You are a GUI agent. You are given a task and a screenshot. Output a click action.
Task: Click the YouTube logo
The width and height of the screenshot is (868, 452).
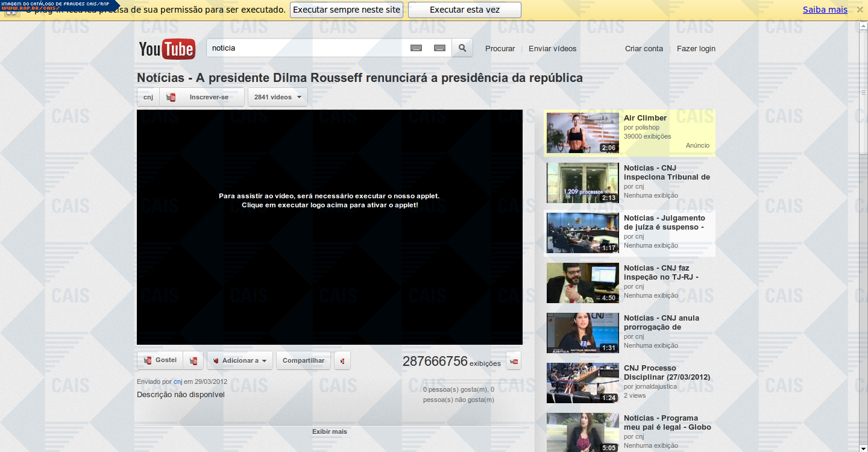pos(166,49)
